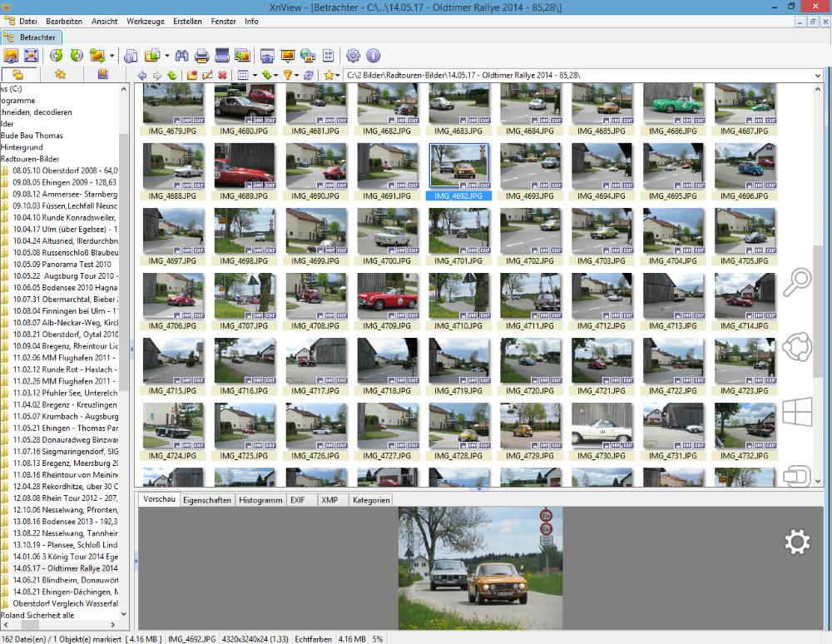Open the Werkzeuge menu
The height and width of the screenshot is (644, 832).
(x=145, y=21)
